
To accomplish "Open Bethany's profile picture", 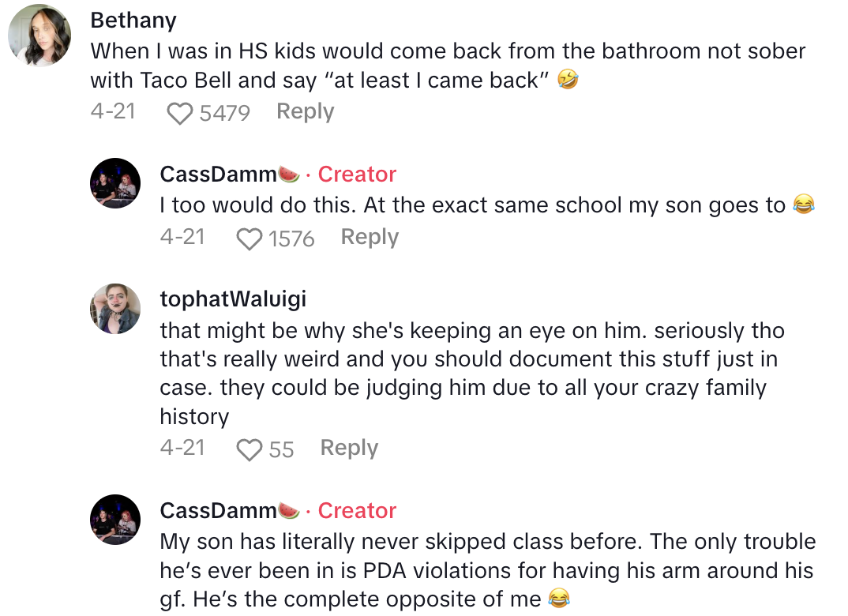I will click(39, 36).
